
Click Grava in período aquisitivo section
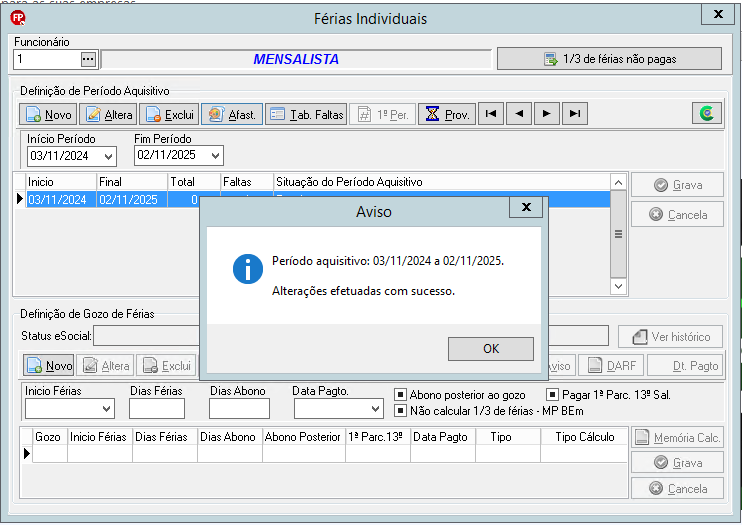pos(677,185)
